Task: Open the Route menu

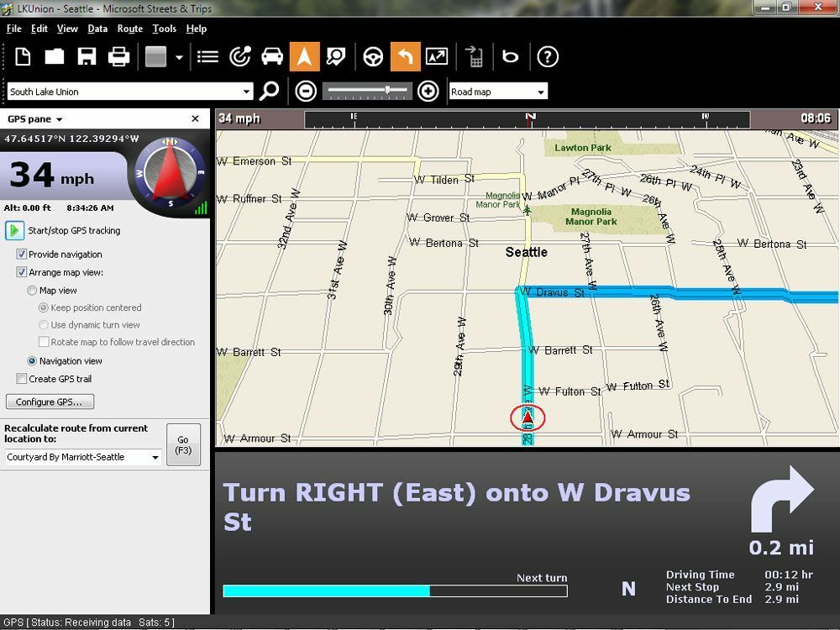Action: coord(130,29)
